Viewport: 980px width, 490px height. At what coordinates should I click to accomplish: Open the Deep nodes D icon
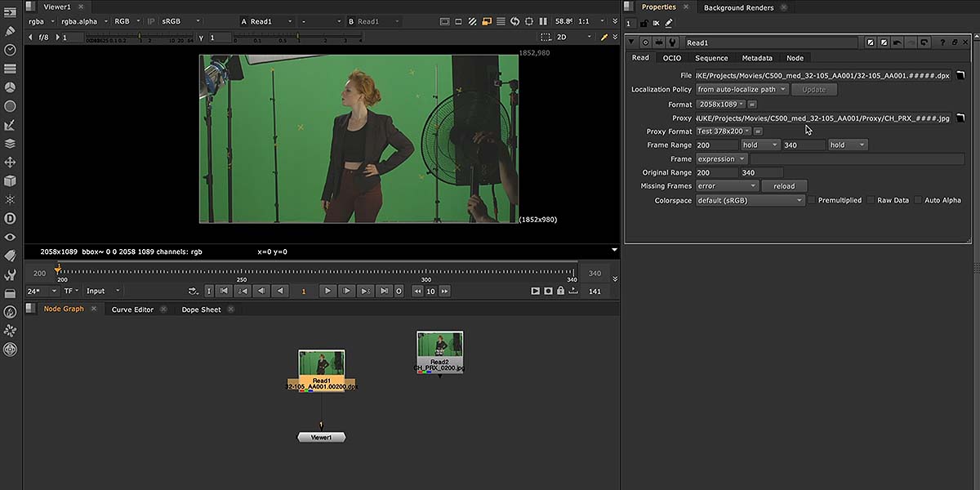pyautogui.click(x=11, y=218)
